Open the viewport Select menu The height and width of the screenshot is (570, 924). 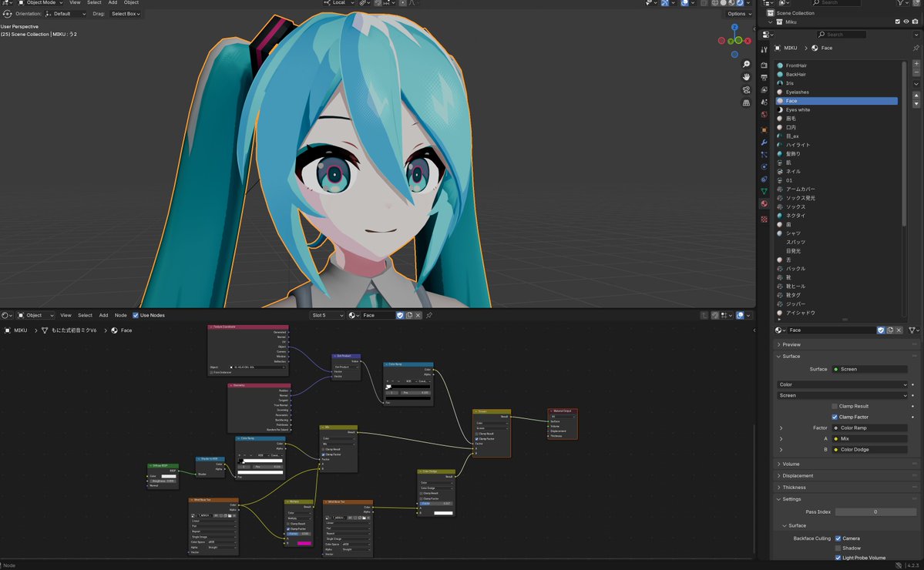[x=94, y=3]
